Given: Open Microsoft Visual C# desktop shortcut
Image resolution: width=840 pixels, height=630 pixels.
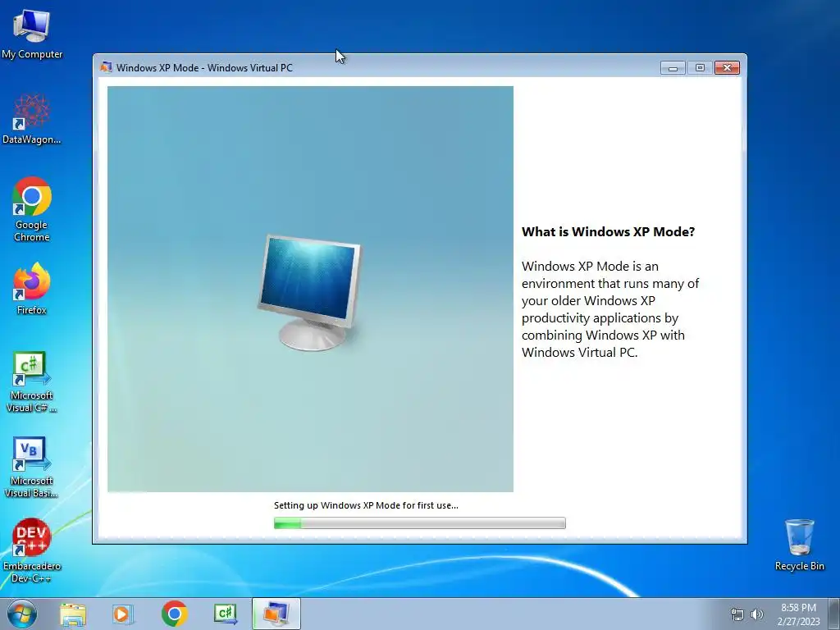Looking at the screenshot, I should pos(32,382).
